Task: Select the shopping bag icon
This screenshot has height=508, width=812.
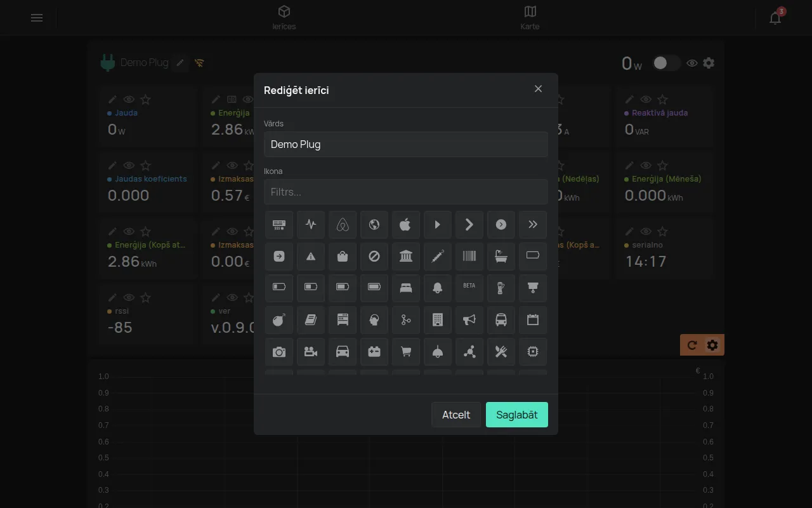Action: (x=343, y=256)
